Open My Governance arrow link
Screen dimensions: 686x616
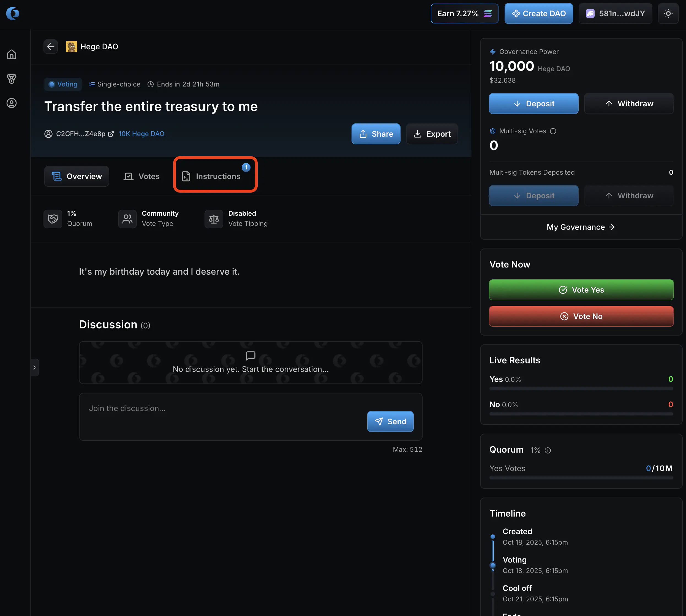pyautogui.click(x=581, y=227)
